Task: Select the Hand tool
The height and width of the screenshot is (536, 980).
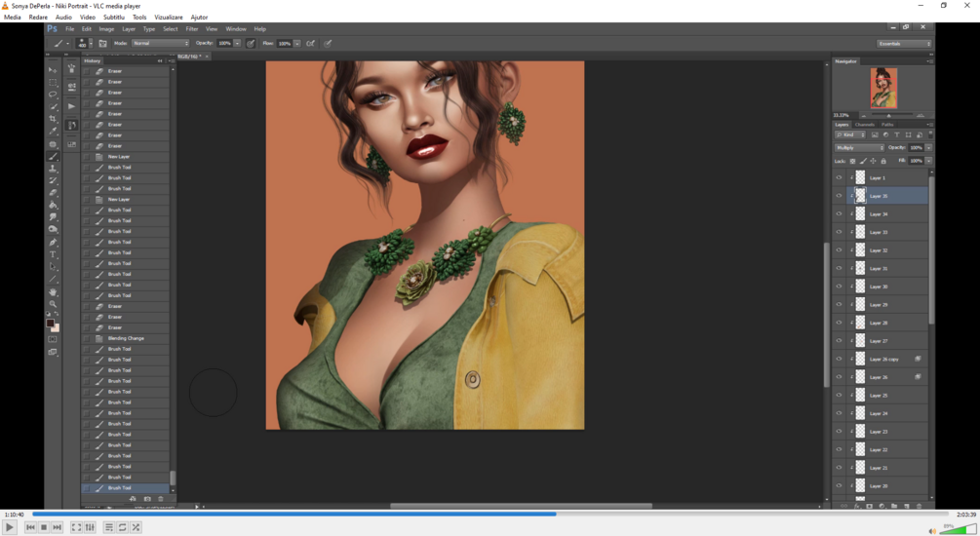Action: tap(53, 291)
